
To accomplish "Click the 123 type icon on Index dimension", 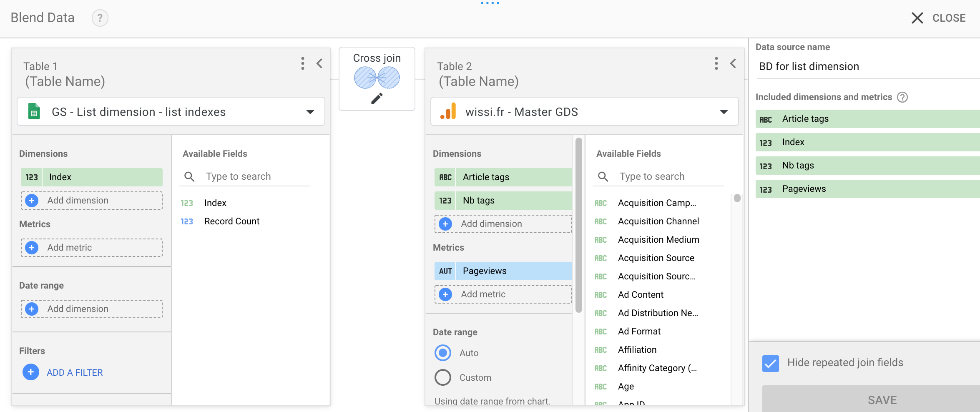I will [x=32, y=177].
